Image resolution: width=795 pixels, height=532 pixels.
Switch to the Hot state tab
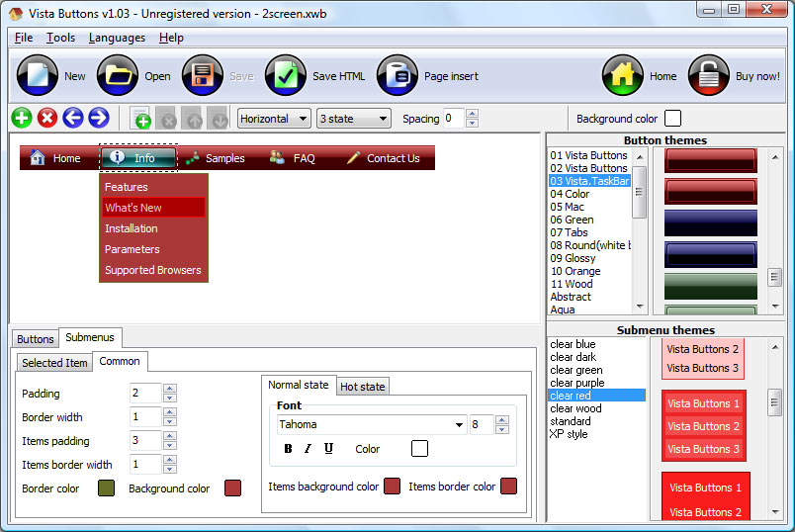[363, 387]
